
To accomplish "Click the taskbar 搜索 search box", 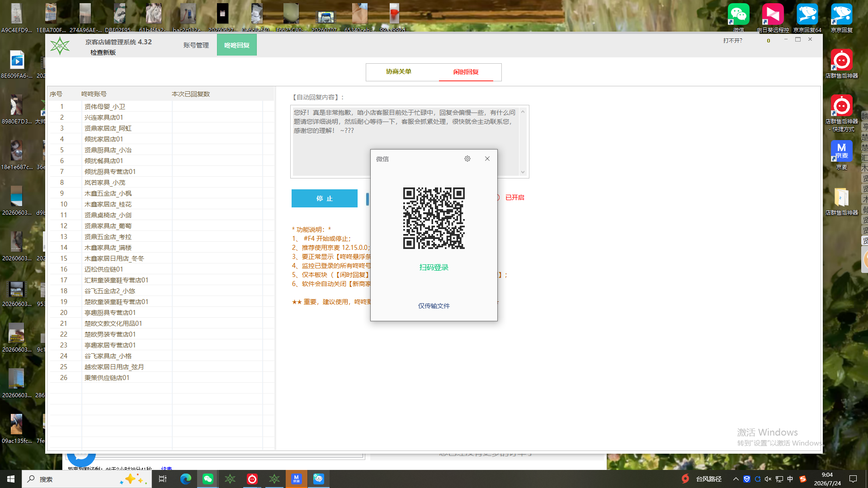I will [87, 479].
